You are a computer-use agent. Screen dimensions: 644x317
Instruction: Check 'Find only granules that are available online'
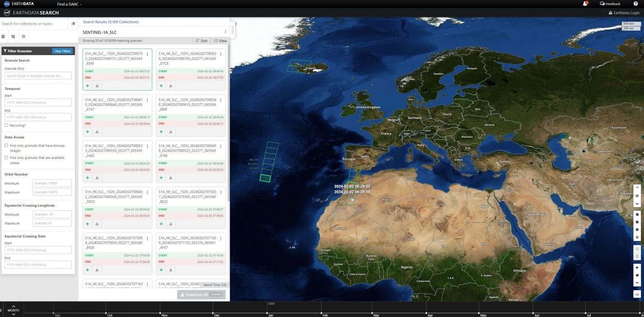click(x=7, y=158)
